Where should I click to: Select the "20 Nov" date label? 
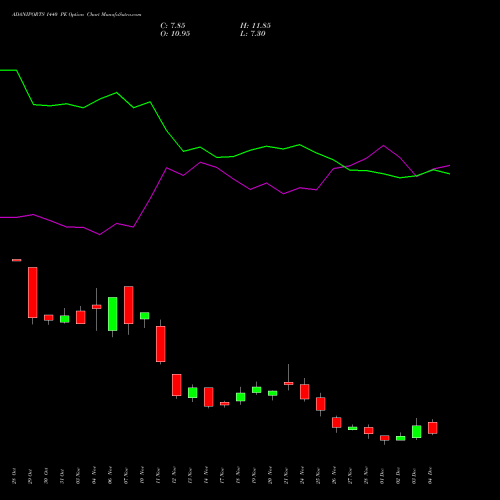(x=270, y=475)
